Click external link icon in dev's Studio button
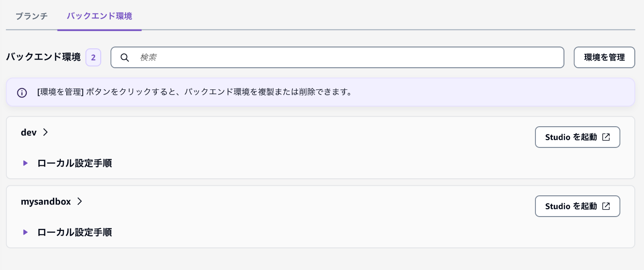This screenshot has height=270, width=644. click(606, 137)
